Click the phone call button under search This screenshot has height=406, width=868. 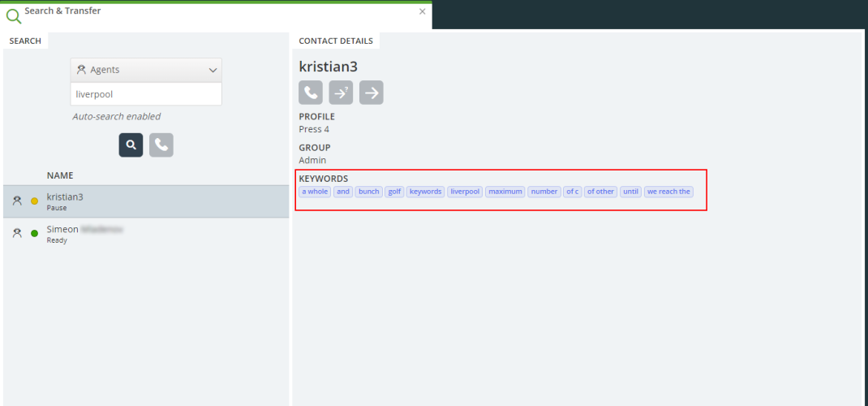[161, 145]
